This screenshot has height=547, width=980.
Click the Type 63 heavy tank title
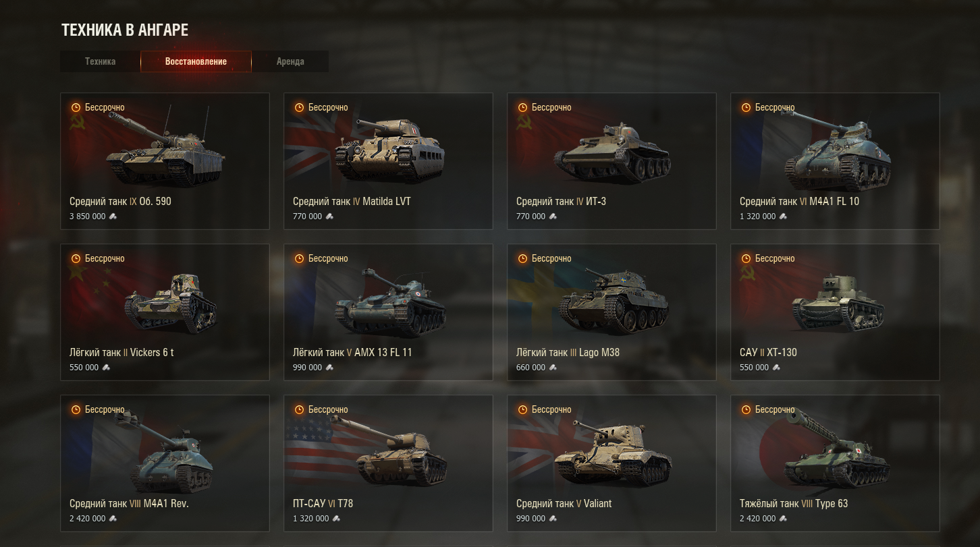pos(794,504)
